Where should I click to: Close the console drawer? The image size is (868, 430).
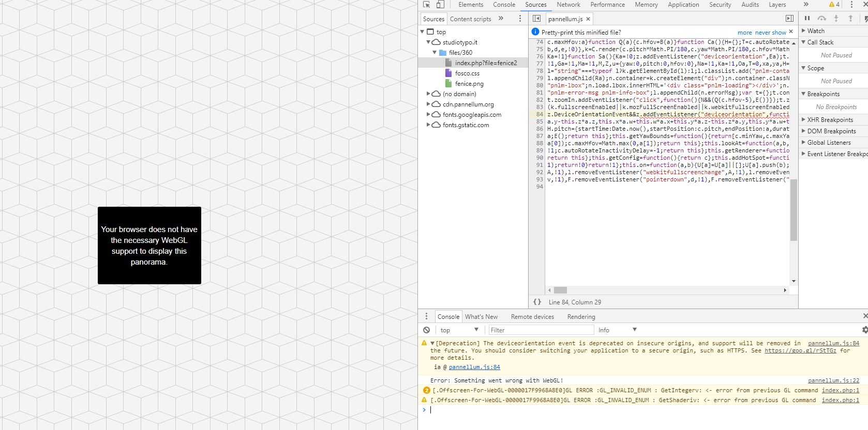click(865, 316)
